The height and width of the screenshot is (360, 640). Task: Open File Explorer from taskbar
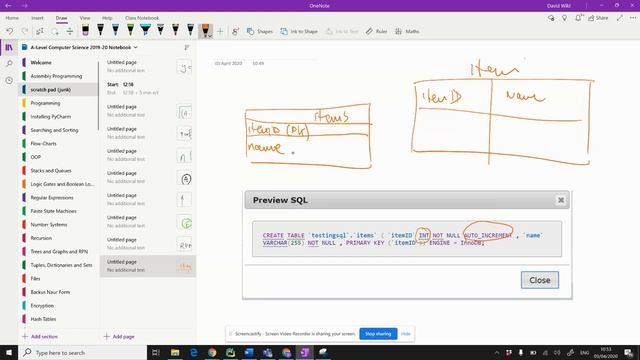[x=175, y=352]
